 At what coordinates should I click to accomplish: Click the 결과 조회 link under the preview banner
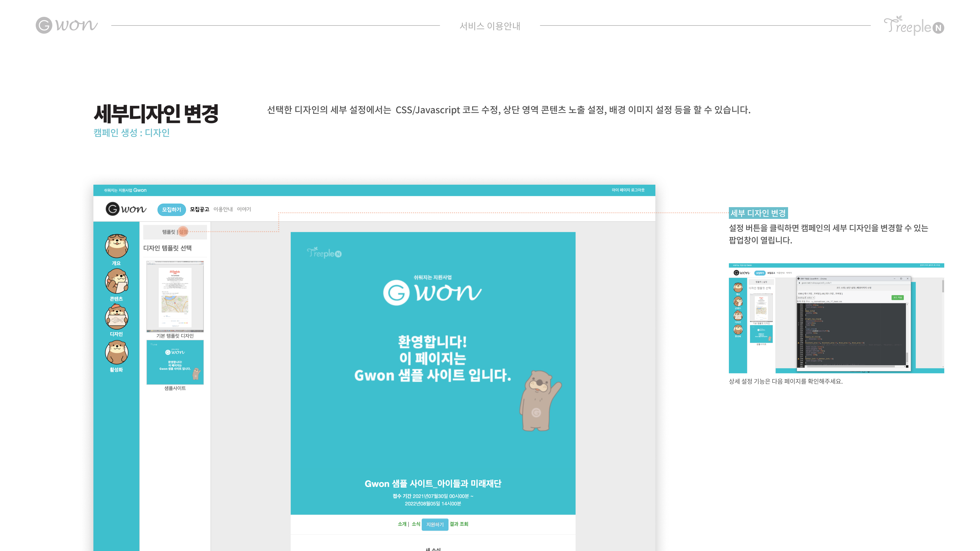tap(459, 524)
